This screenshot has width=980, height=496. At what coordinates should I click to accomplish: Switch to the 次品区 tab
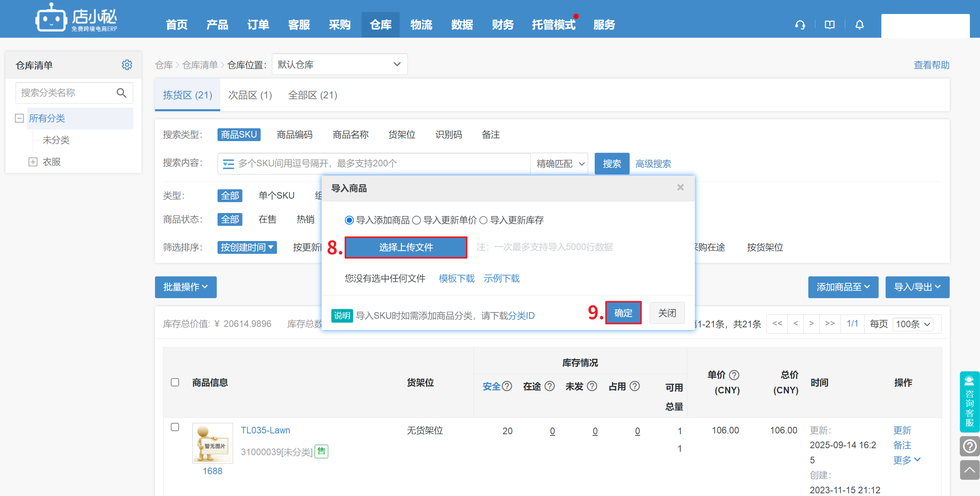coord(250,95)
